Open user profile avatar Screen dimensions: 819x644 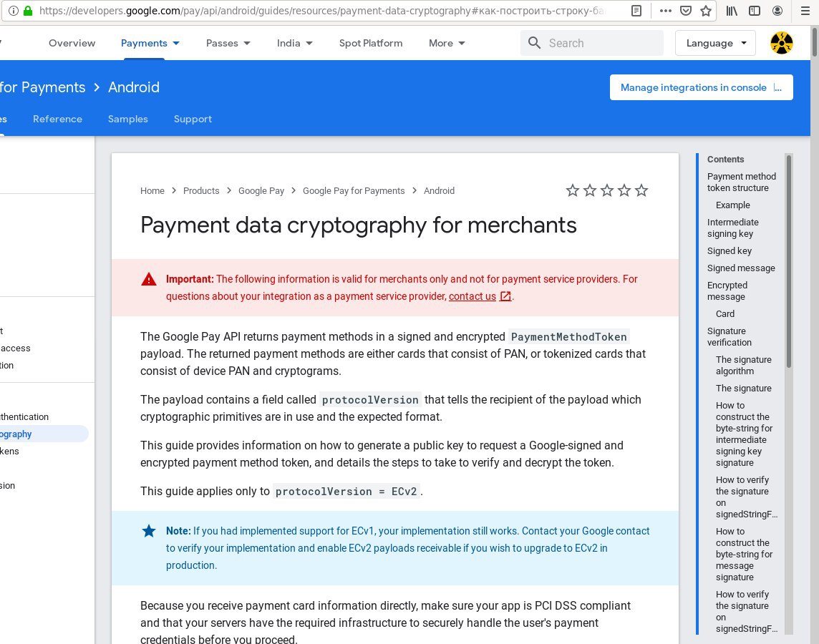coord(781,43)
